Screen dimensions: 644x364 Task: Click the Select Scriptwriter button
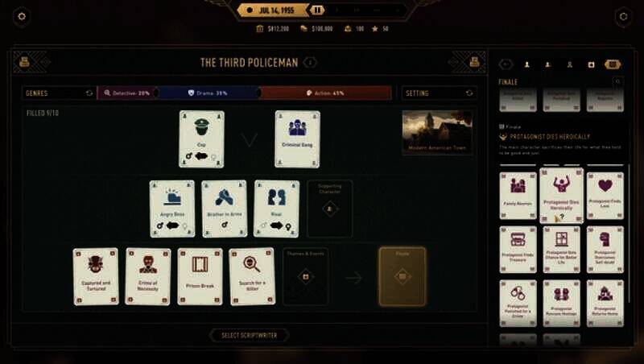tap(250, 335)
